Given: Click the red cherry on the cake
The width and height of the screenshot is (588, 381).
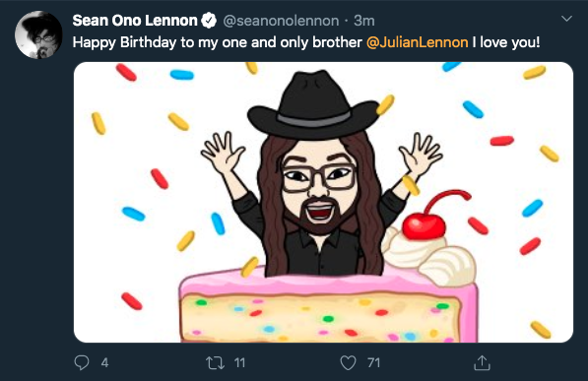Looking at the screenshot, I should click(425, 225).
